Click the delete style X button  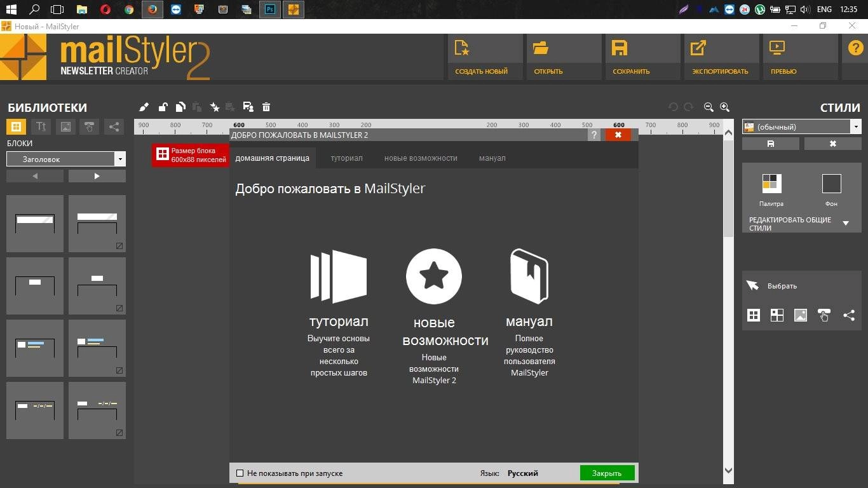pos(833,144)
